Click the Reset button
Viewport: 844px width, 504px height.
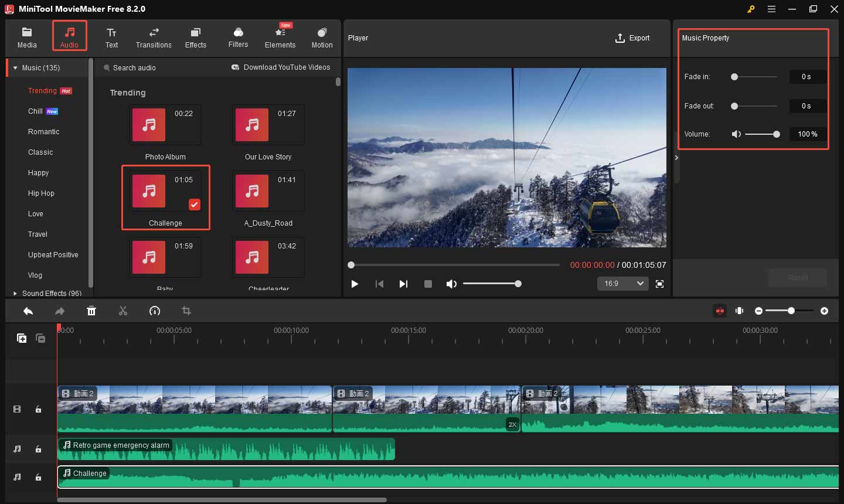[798, 278]
